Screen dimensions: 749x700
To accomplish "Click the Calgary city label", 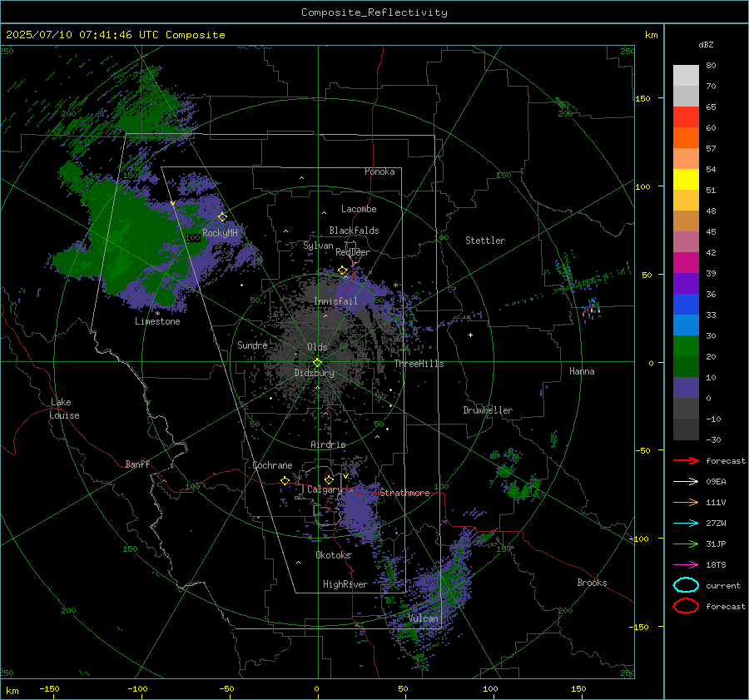I will (325, 489).
